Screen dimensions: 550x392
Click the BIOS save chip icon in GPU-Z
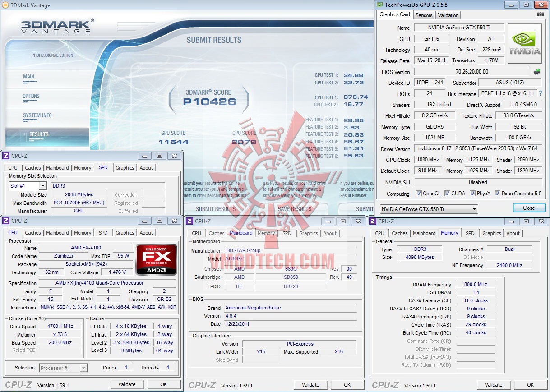click(537, 72)
